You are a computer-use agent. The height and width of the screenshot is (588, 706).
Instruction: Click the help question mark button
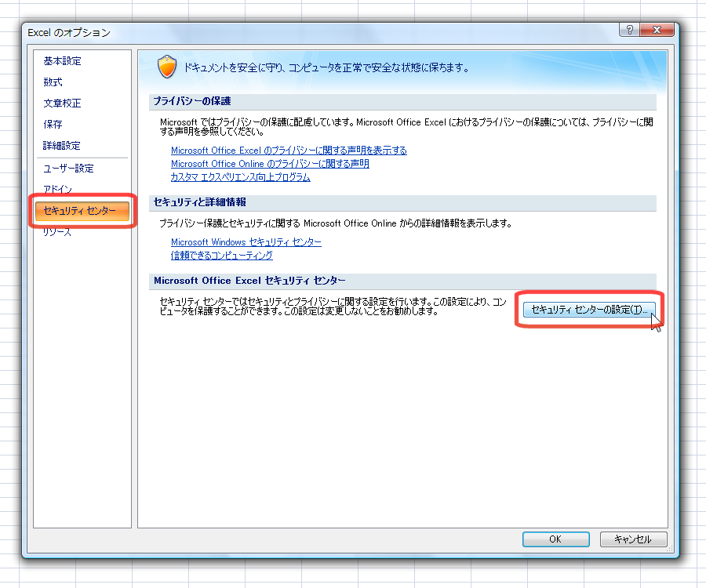pos(629,30)
